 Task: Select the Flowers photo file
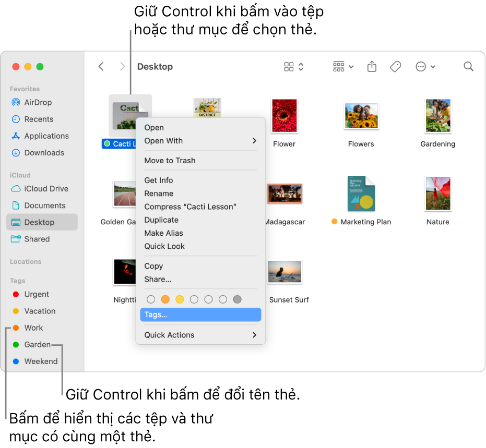tap(361, 116)
